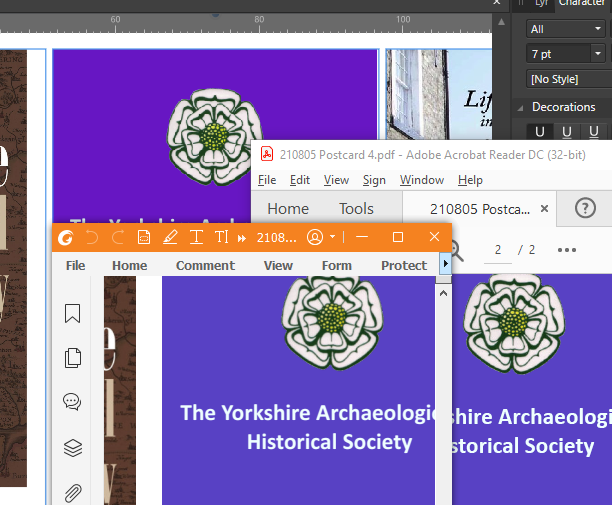The image size is (612, 505).
Task: Open the Layers panel in Foxit sidebar
Action: point(73,448)
